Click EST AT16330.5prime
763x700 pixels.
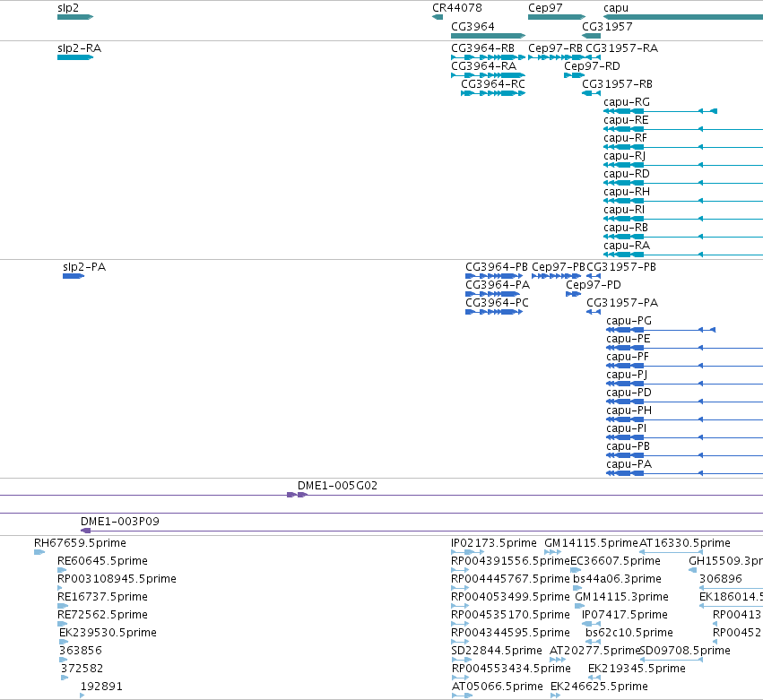pyautogui.click(x=685, y=543)
